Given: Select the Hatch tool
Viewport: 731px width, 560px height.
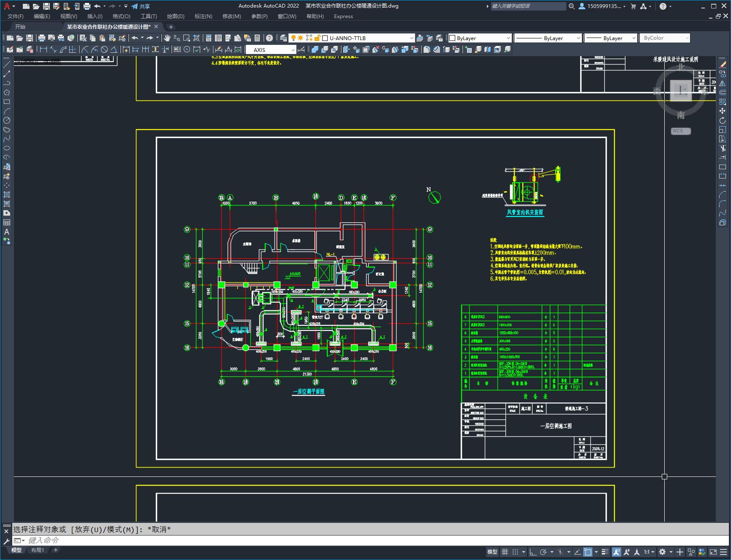Looking at the screenshot, I should pyautogui.click(x=7, y=195).
